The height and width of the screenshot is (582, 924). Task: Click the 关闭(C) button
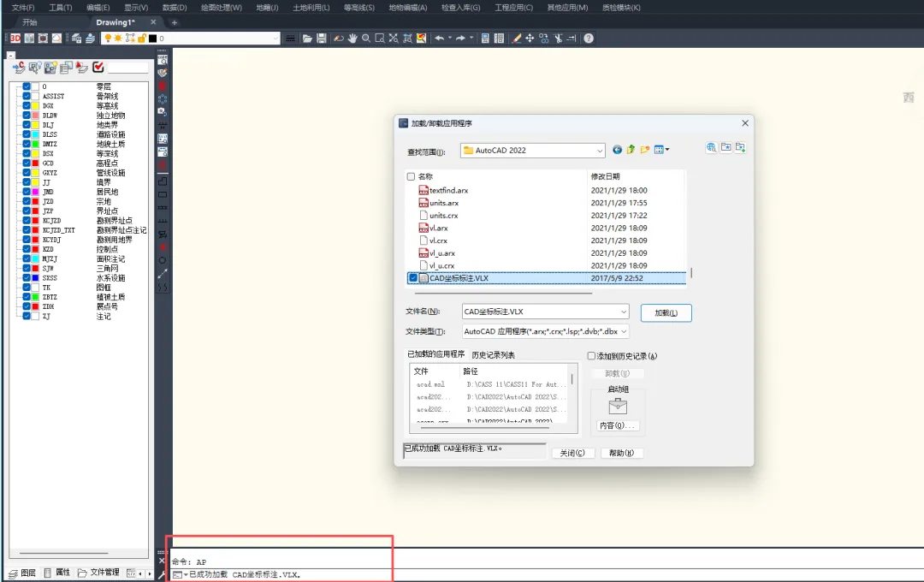click(572, 453)
